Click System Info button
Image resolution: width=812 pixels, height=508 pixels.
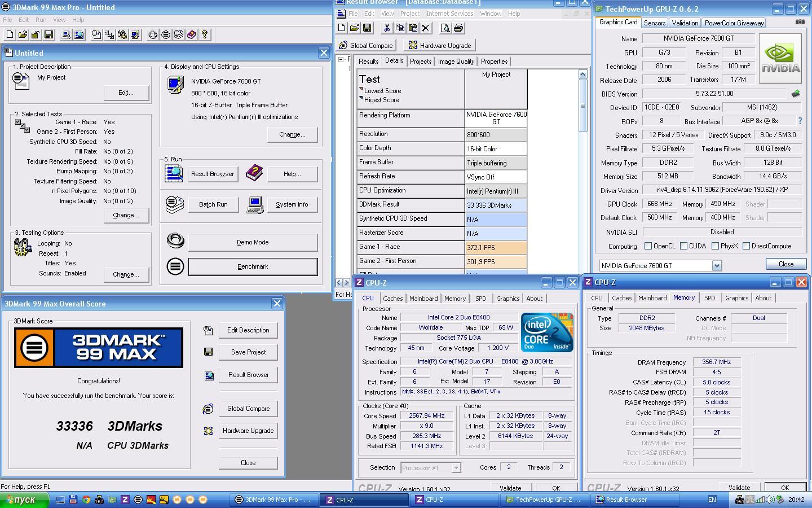coord(292,204)
